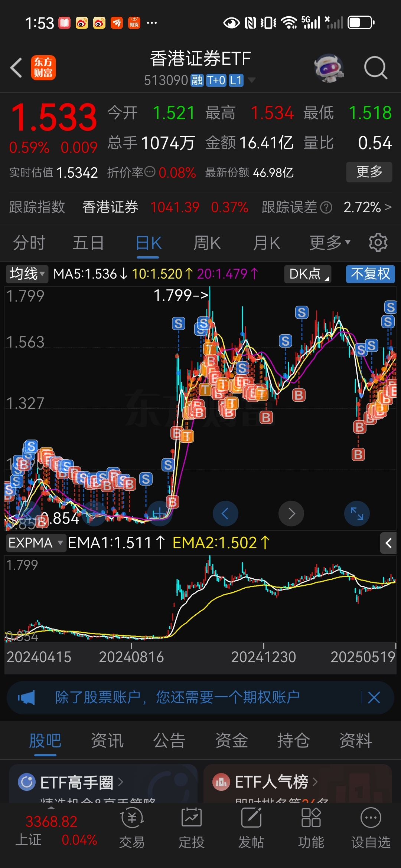Select the 日K chart tab
This screenshot has width=401, height=868.
[x=148, y=243]
